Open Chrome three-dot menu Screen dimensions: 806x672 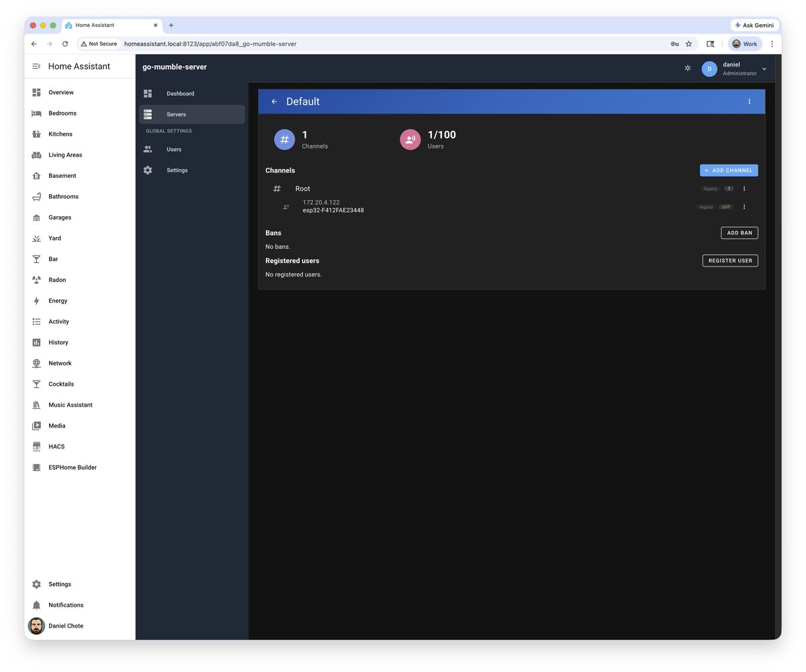tap(772, 44)
